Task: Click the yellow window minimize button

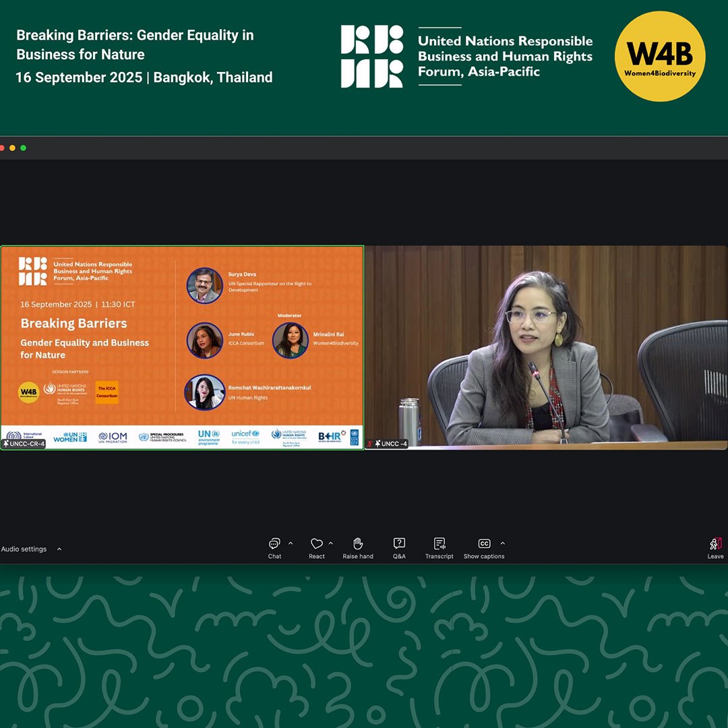Action: 12,148
